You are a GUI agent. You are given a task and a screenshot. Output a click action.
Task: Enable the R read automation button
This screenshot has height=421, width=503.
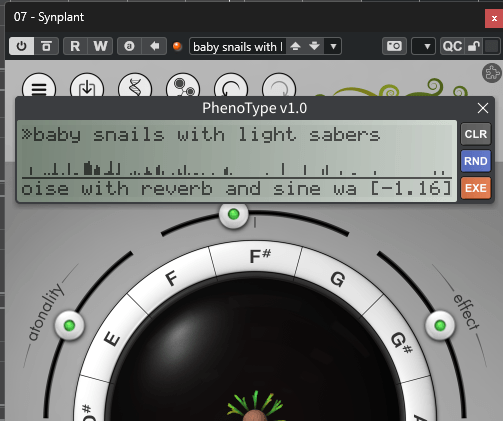75,46
